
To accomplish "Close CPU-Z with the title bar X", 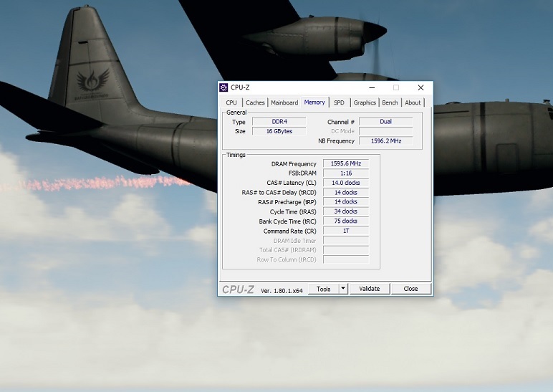I will [x=420, y=87].
